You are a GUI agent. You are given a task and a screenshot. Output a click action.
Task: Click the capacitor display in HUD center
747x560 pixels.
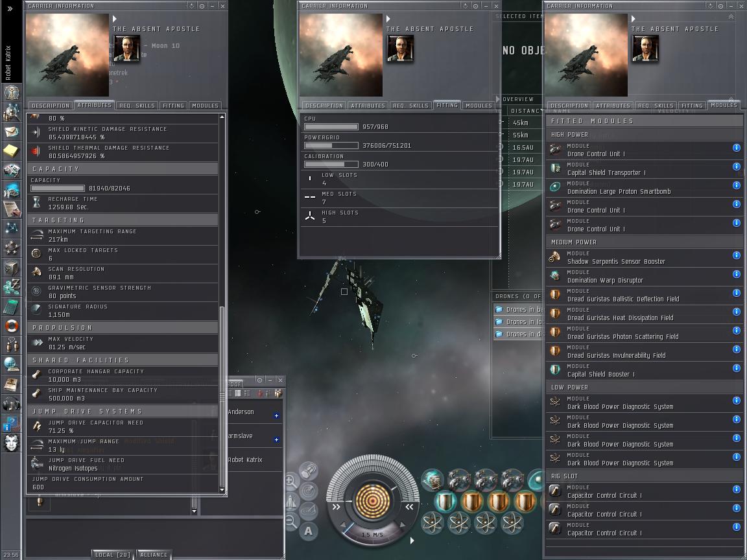coord(373,501)
